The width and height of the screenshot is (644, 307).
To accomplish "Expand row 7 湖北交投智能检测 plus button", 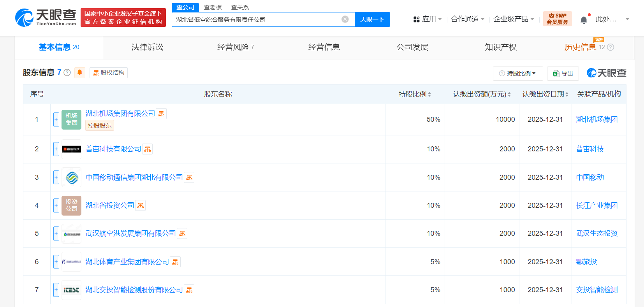I will [56, 290].
